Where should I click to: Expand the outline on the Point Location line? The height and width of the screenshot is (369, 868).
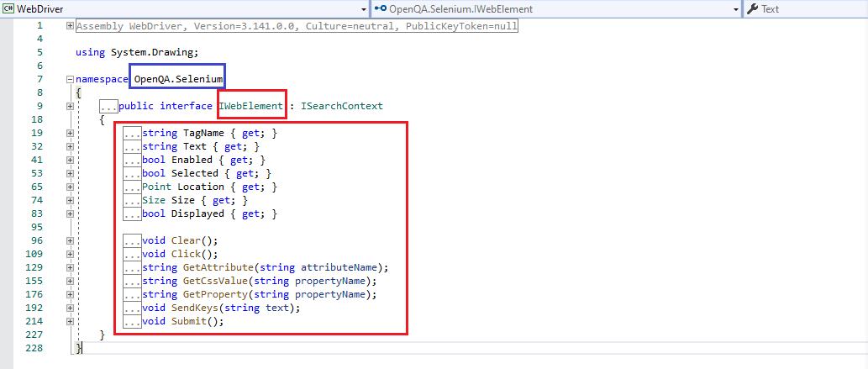coord(70,187)
